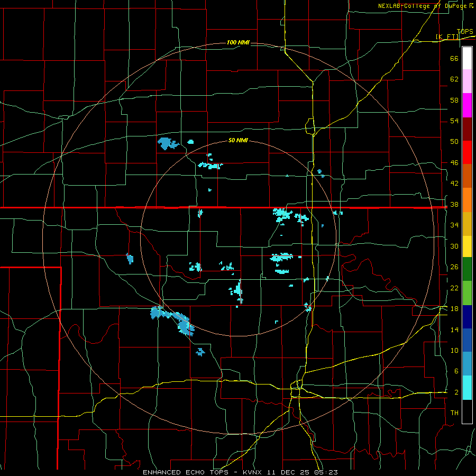476x476 pixels.
Task: Click the "6" legend value
Action: click(x=456, y=371)
